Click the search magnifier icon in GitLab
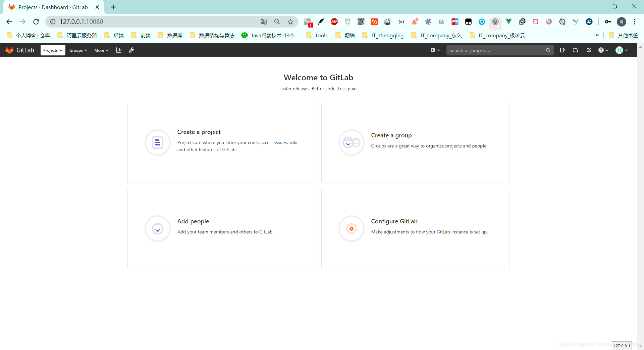 click(548, 50)
